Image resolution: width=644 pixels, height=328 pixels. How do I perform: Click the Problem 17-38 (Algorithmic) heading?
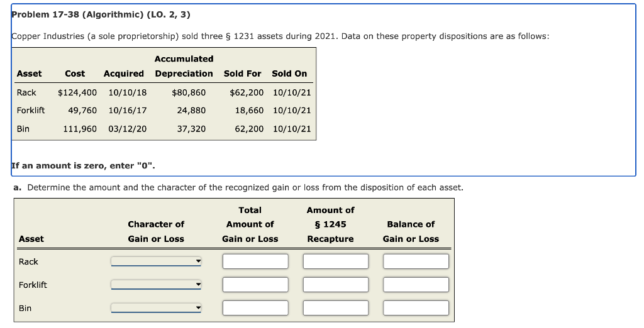coord(101,15)
